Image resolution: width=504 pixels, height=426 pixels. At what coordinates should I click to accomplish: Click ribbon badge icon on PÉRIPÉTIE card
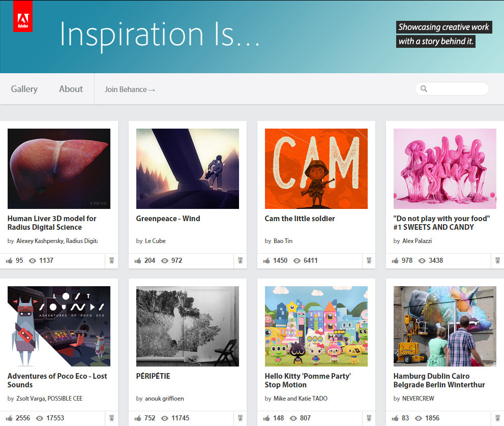coord(240,418)
